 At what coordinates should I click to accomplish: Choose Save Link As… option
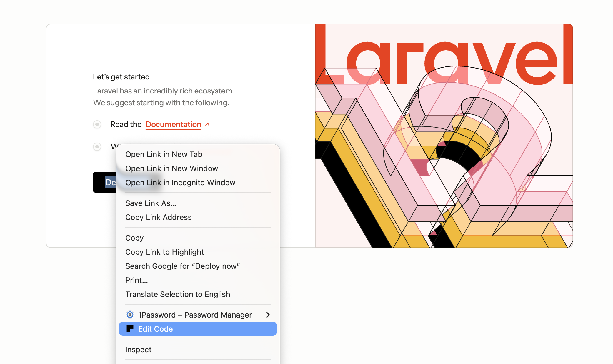(x=151, y=203)
